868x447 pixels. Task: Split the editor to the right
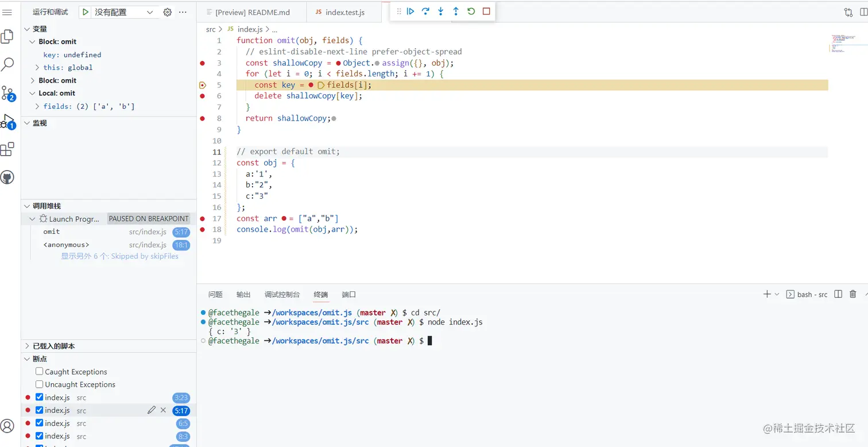(x=863, y=12)
